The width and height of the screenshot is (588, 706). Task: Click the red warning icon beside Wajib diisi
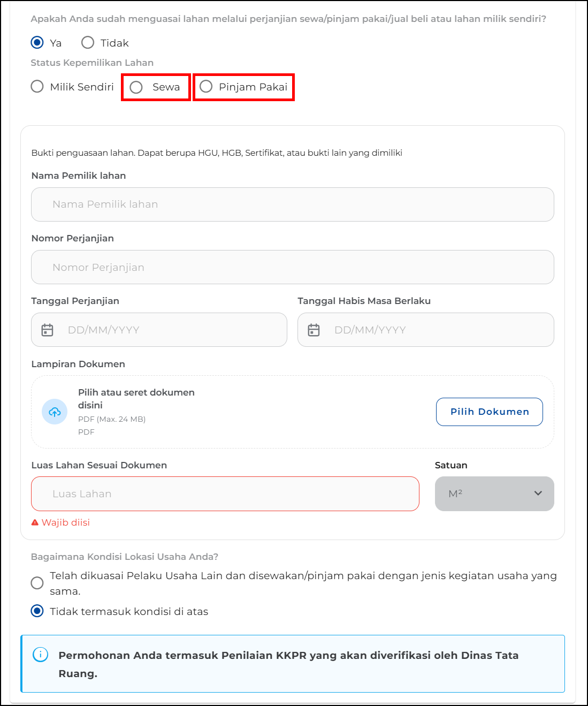[x=35, y=522]
